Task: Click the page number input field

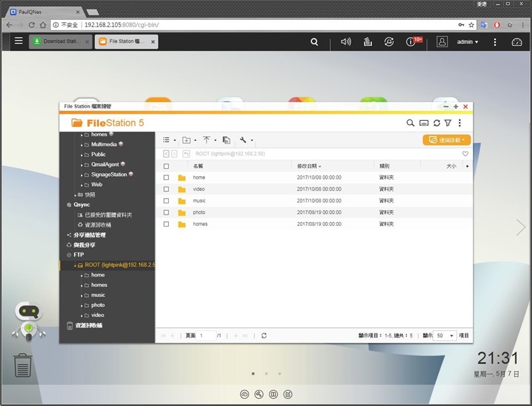Action: [206, 336]
